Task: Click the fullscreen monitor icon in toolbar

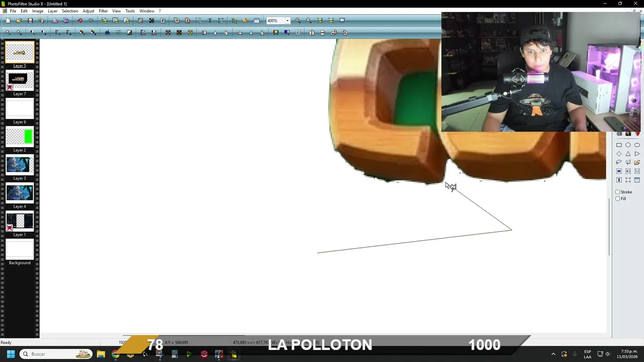Action: (342, 21)
